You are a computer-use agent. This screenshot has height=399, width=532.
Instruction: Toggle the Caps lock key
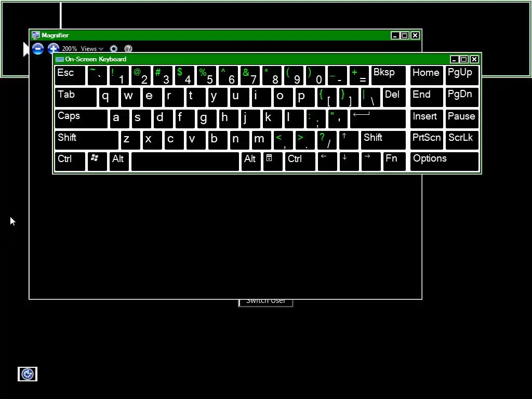(81, 119)
